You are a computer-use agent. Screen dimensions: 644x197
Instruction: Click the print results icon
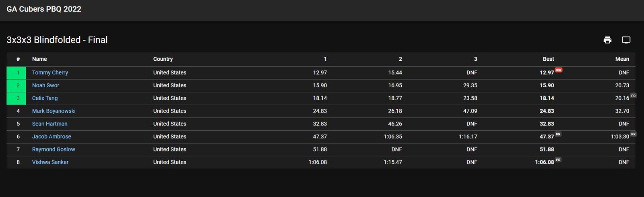pyautogui.click(x=607, y=40)
